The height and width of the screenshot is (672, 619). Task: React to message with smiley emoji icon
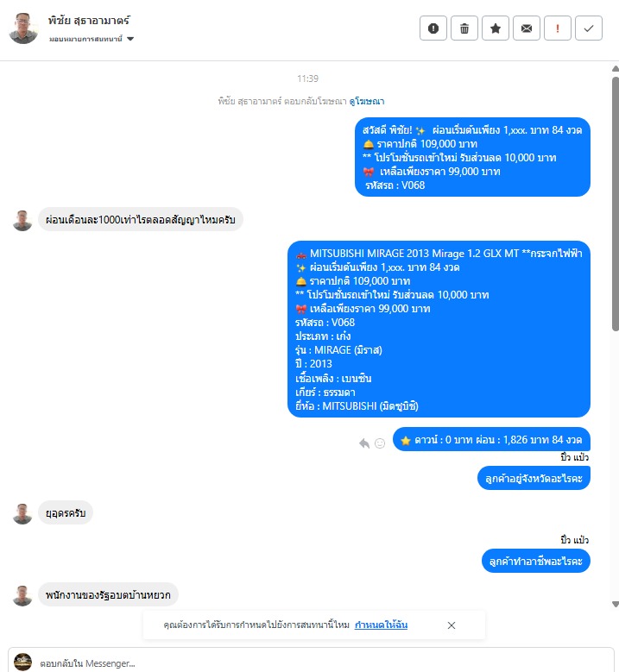(380, 443)
